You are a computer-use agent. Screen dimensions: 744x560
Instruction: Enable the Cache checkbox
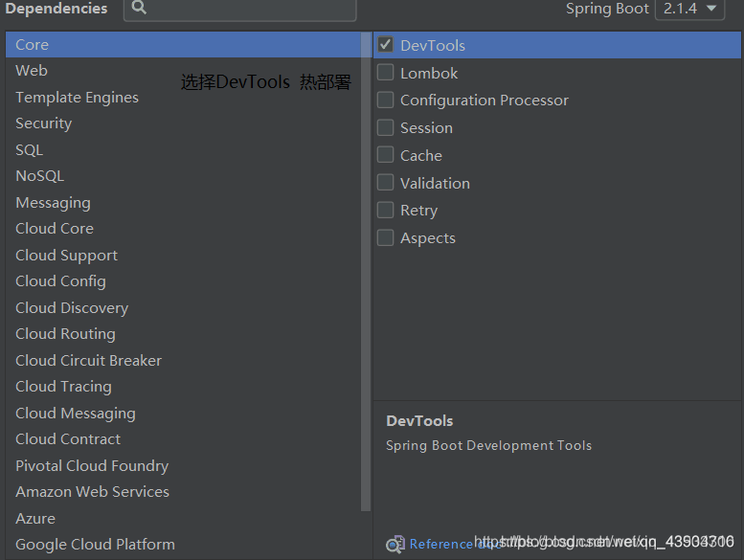tap(385, 155)
